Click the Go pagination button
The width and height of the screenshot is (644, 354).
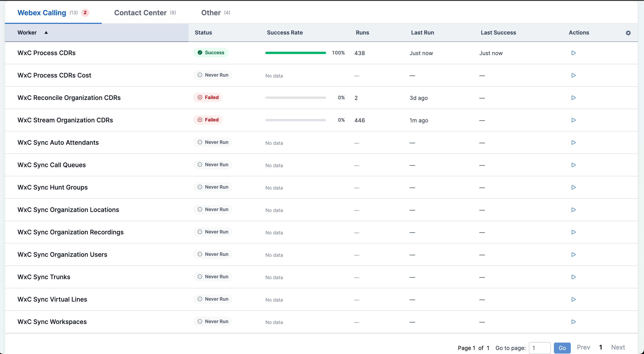tap(562, 348)
